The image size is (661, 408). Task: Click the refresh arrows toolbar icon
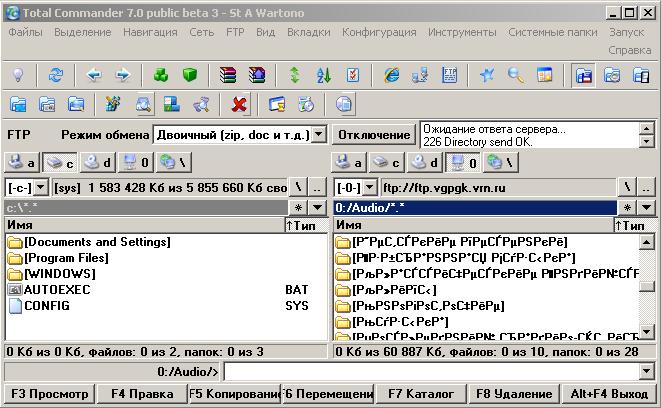[x=56, y=75]
